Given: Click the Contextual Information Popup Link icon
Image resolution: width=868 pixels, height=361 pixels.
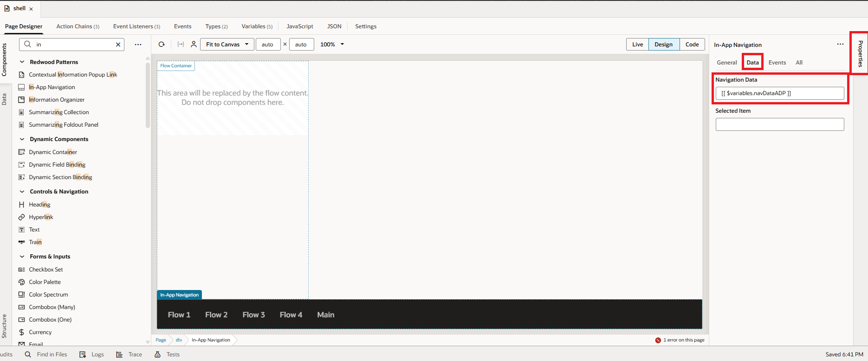Looking at the screenshot, I should tap(21, 75).
